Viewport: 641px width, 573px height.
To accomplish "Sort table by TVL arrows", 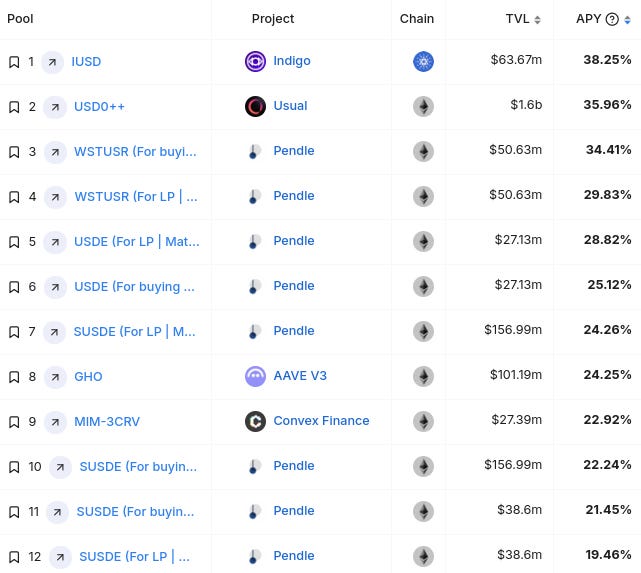I will pos(538,20).
